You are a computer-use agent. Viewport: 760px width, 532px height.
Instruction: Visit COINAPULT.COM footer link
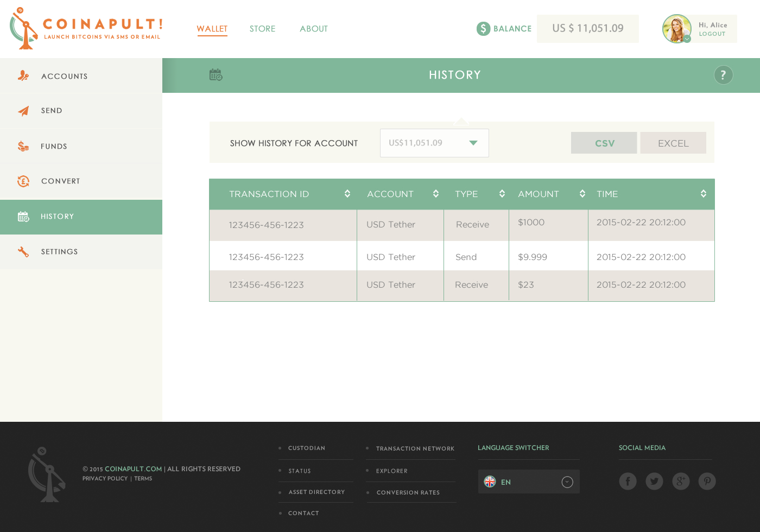coord(133,468)
